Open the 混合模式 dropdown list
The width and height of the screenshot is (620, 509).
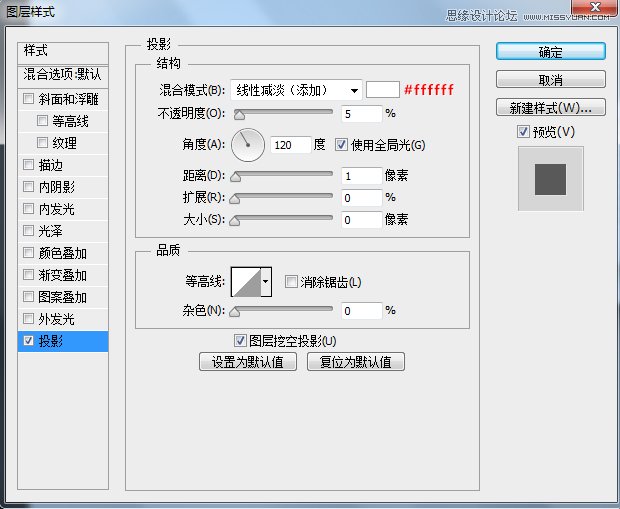tap(296, 91)
